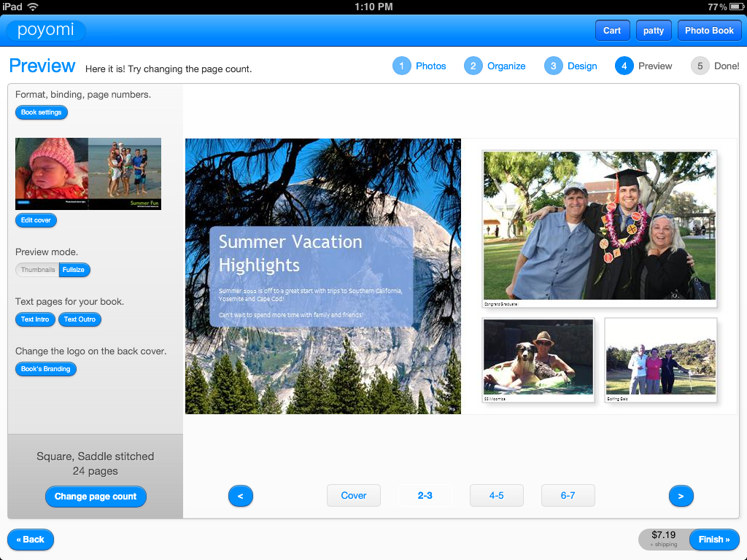This screenshot has width=747, height=560.
Task: Select step 1 Photos circle
Action: click(401, 66)
